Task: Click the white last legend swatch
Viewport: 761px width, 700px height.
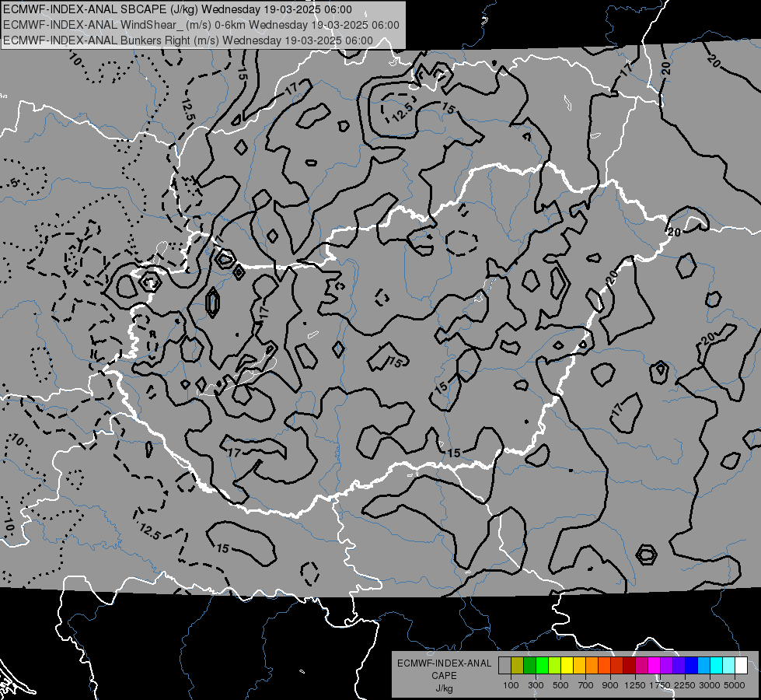Action: (741, 666)
